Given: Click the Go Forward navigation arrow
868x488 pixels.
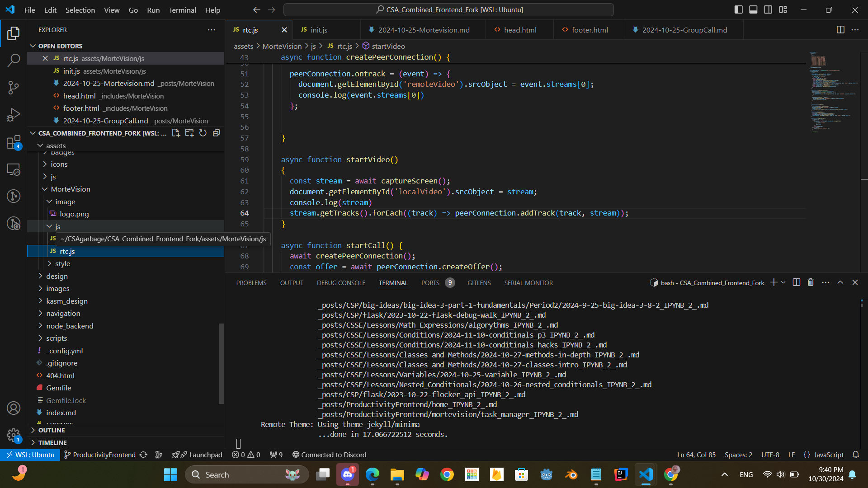Looking at the screenshot, I should 272,9.
